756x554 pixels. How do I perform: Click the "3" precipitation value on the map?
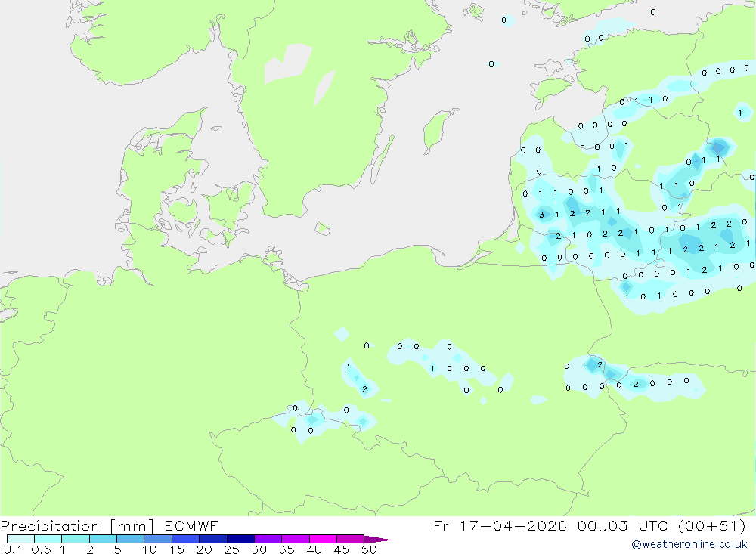(x=542, y=215)
